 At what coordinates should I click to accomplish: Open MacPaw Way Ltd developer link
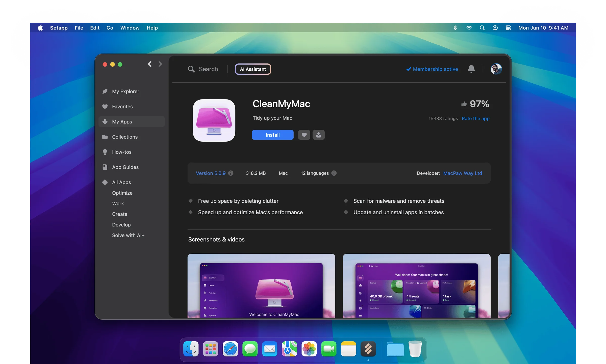pyautogui.click(x=463, y=173)
